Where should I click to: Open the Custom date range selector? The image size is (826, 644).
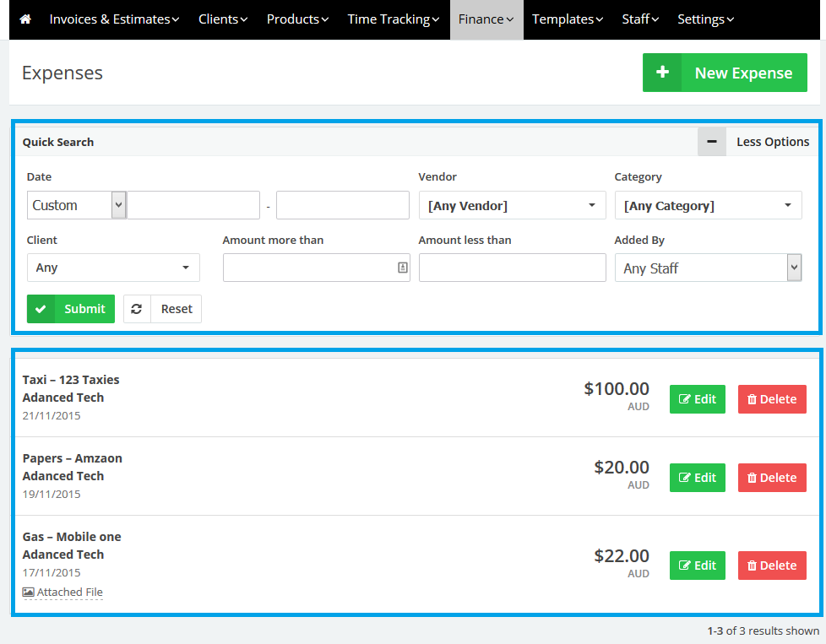pos(76,205)
